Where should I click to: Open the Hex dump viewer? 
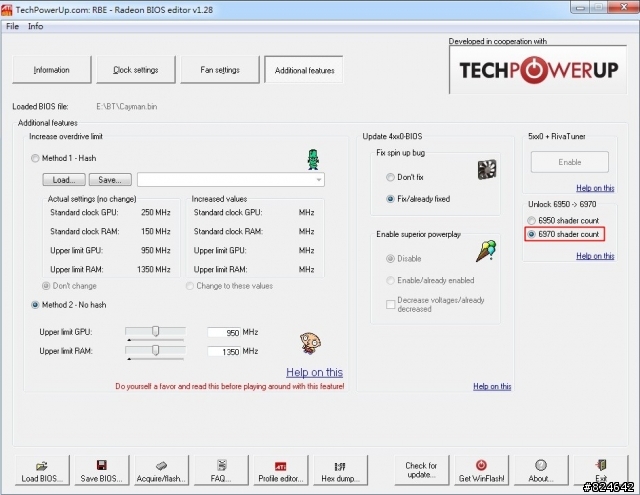tap(338, 470)
